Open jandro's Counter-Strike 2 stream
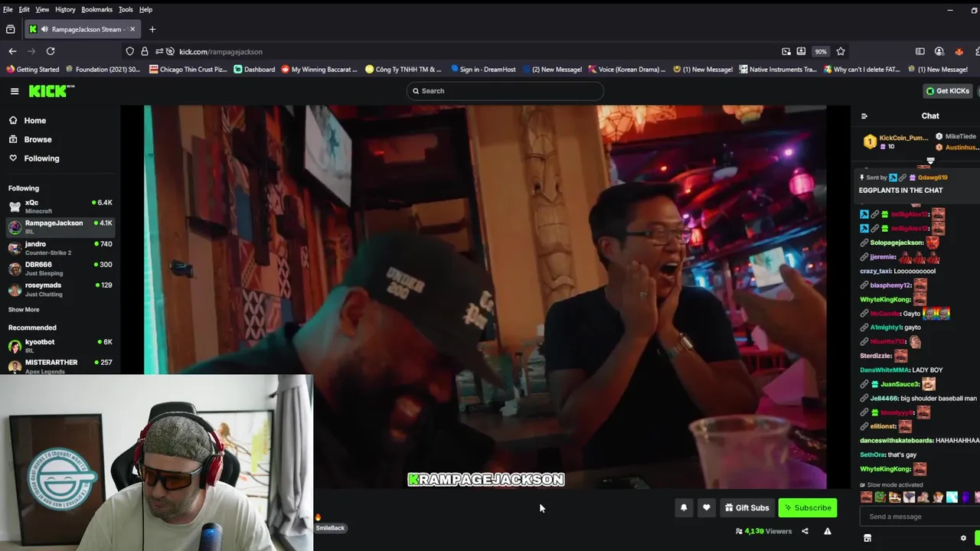Viewport: 980px width, 551px height. 60,247
